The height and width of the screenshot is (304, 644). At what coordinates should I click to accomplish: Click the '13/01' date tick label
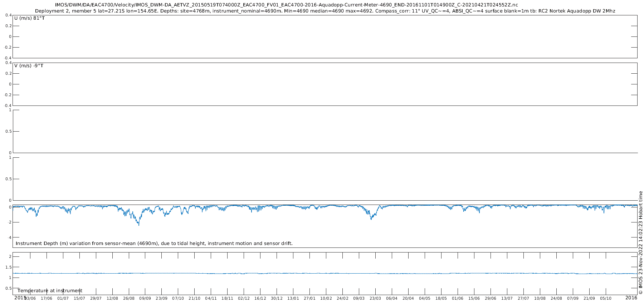[293, 298]
